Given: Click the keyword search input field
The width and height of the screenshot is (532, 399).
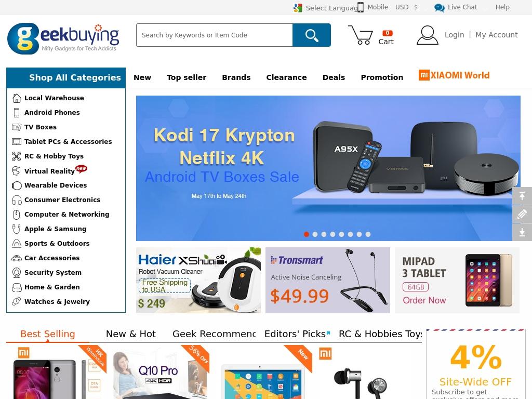Looking at the screenshot, I should 214,35.
